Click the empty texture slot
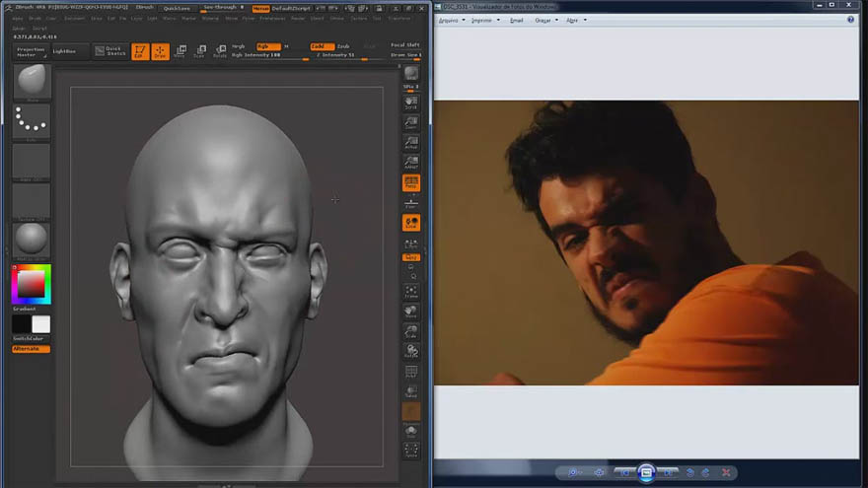This screenshot has height=488, width=868. [x=32, y=201]
